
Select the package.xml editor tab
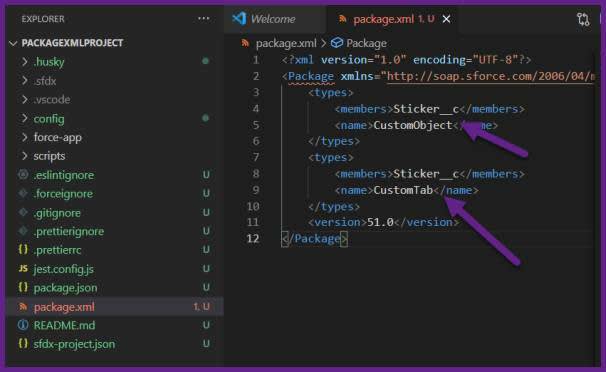[392, 19]
